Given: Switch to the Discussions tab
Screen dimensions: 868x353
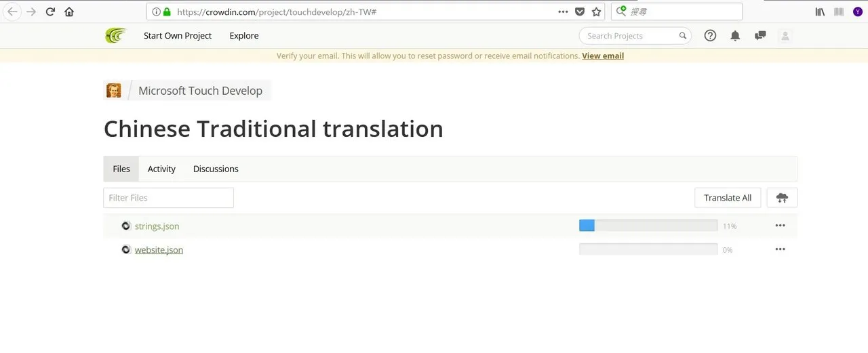Looking at the screenshot, I should point(216,169).
